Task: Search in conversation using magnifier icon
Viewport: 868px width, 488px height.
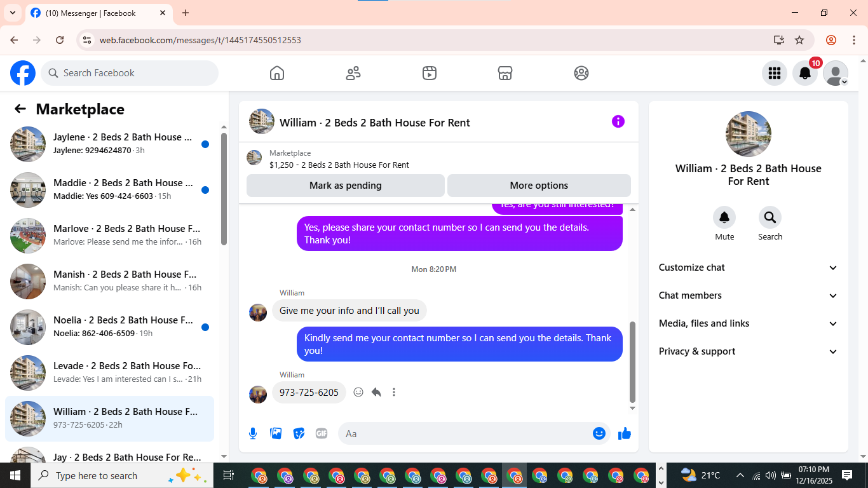Action: [770, 217]
